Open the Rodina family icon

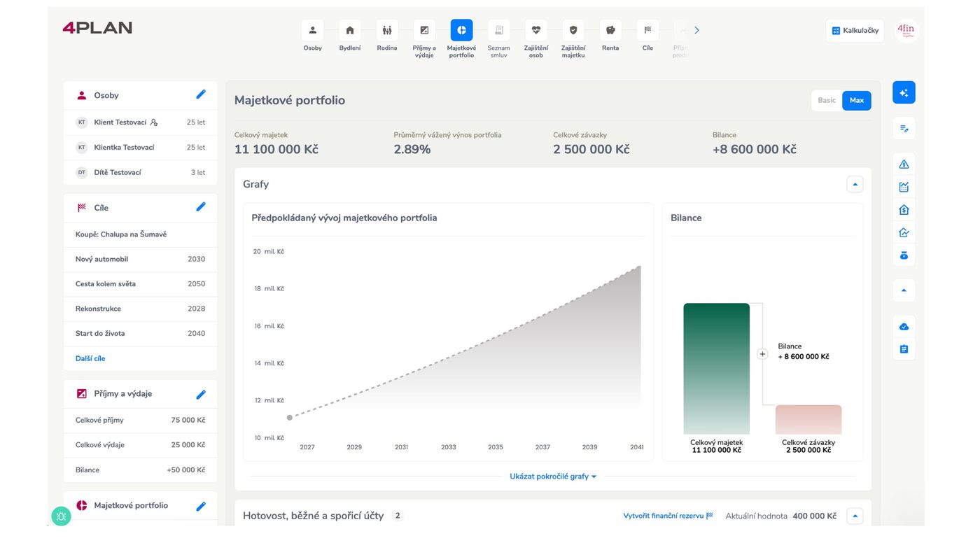[386, 30]
